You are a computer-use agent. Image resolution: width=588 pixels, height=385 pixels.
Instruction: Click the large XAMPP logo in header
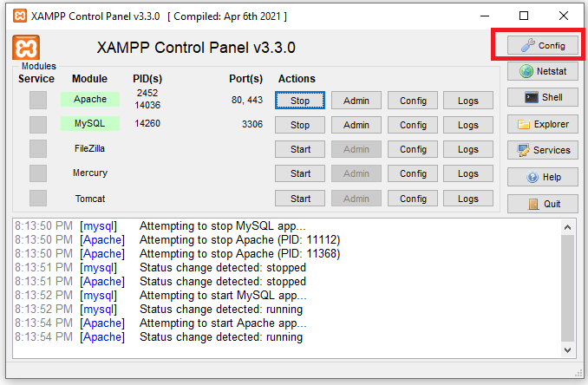(26, 47)
